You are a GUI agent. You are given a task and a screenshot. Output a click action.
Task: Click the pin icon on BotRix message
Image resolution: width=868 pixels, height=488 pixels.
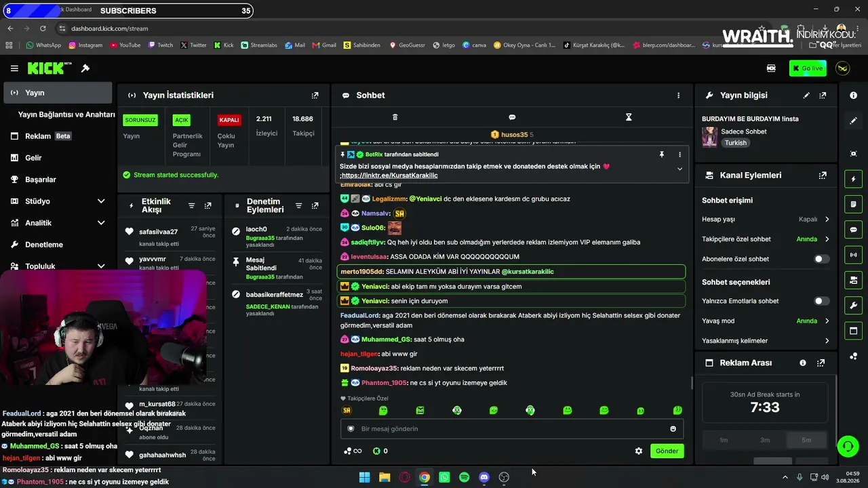662,155
